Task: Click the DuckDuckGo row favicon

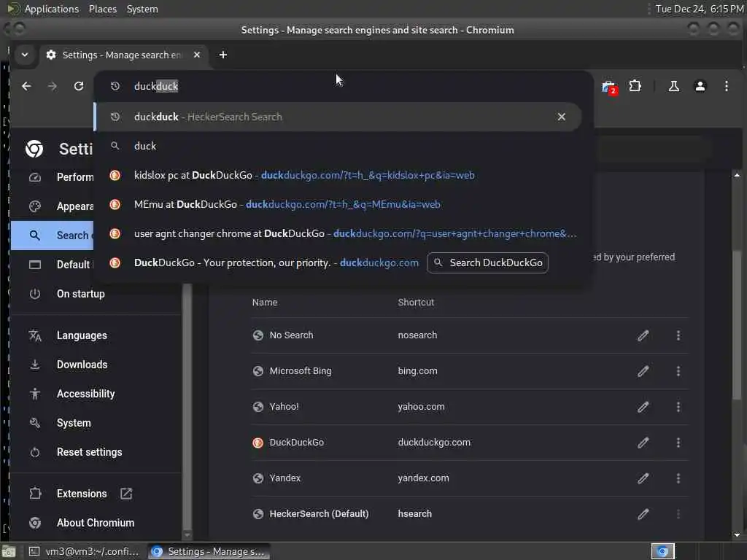Action: [x=258, y=443]
